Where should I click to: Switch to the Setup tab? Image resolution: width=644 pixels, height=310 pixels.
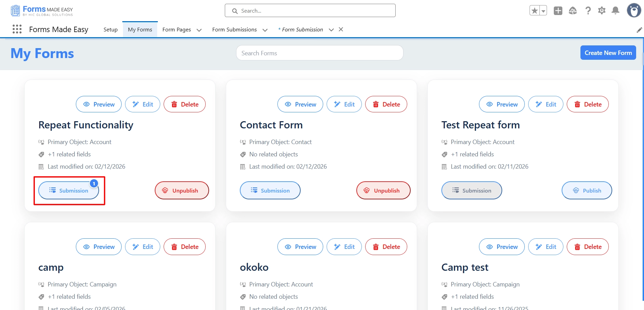pyautogui.click(x=110, y=30)
